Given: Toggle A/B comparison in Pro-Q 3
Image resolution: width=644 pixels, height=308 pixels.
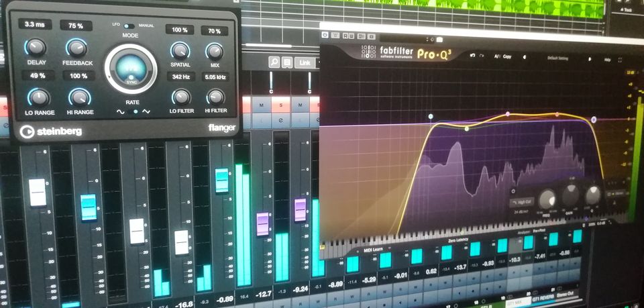Looking at the screenshot, I should (496, 56).
